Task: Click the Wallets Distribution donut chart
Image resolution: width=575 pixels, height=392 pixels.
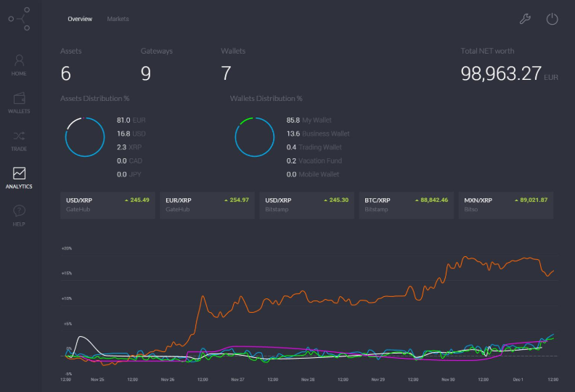Action: (255, 137)
